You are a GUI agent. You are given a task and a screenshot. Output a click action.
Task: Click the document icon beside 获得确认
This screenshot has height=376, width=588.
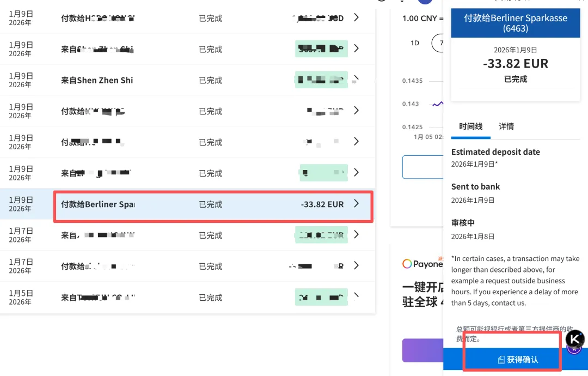[x=501, y=360]
